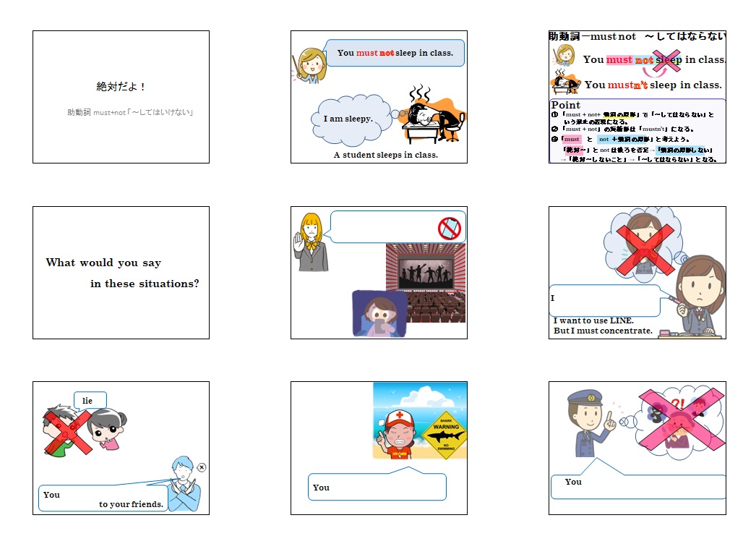Select the 'What would you say' slide
Viewport: 756px width, 544px height.
click(x=121, y=273)
